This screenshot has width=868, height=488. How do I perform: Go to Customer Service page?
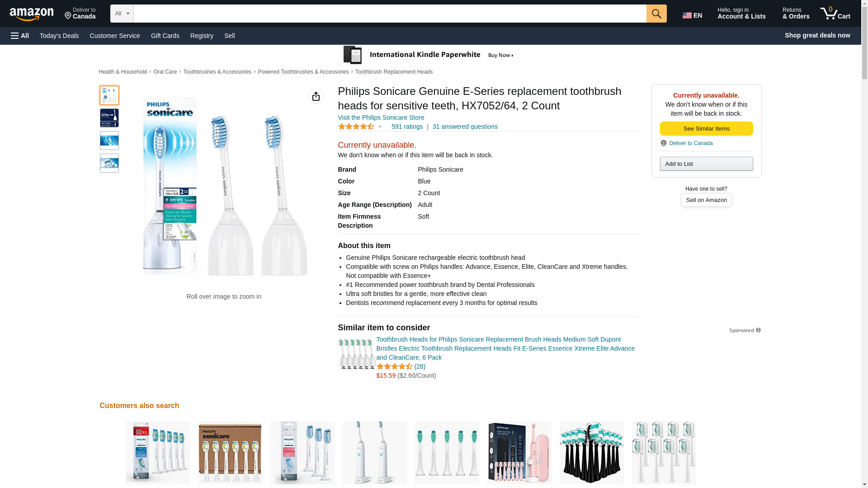115,36
